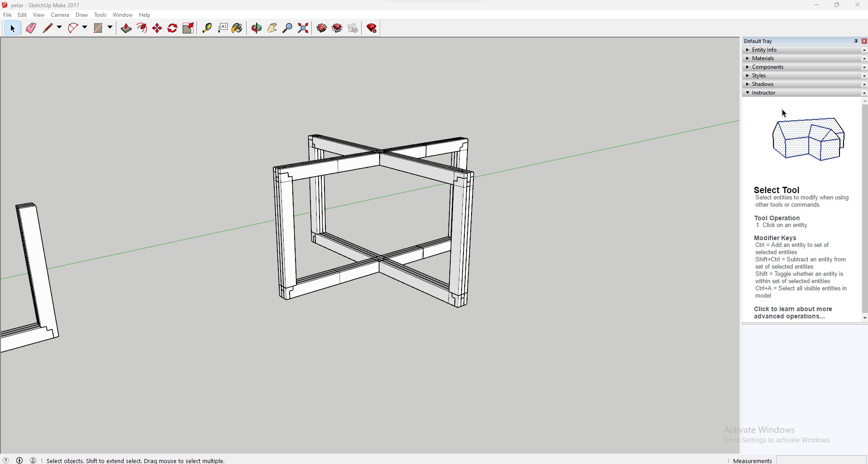The height and width of the screenshot is (464, 868).
Task: Expand the Styles panel
Action: tap(801, 76)
